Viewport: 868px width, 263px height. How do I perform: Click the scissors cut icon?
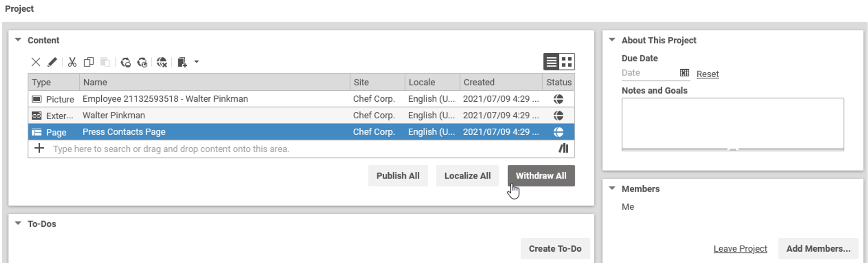[72, 62]
